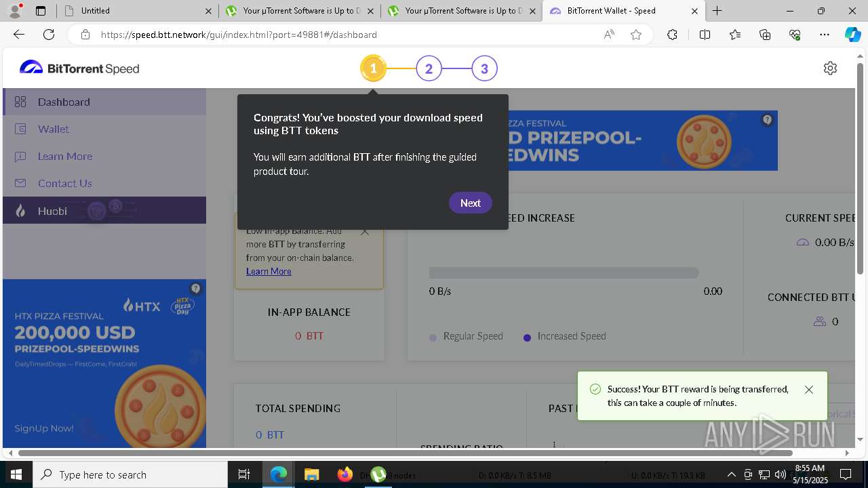The height and width of the screenshot is (488, 868).
Task: Click the speed increase progress bar
Action: tap(564, 272)
